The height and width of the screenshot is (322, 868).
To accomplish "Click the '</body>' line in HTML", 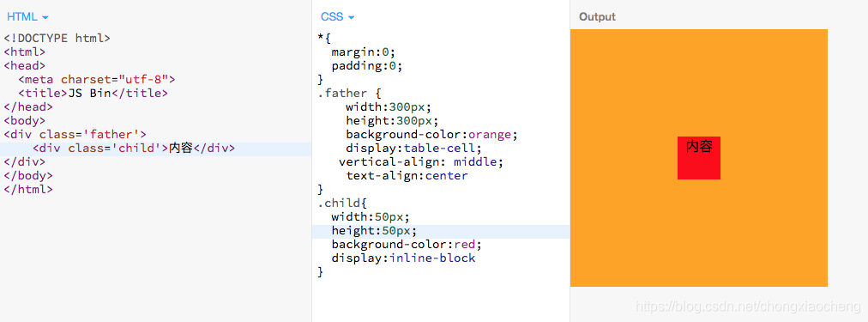I will (28, 176).
